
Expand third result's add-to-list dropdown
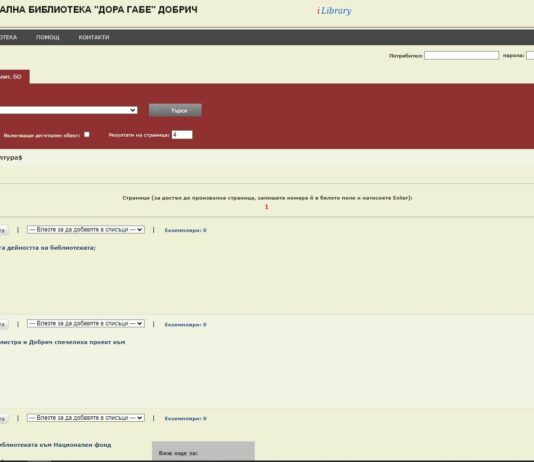pyautogui.click(x=86, y=418)
